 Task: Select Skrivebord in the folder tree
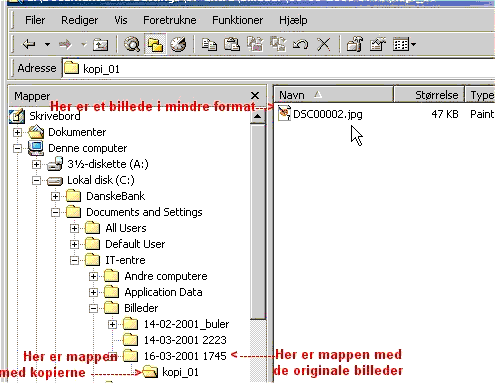55,116
